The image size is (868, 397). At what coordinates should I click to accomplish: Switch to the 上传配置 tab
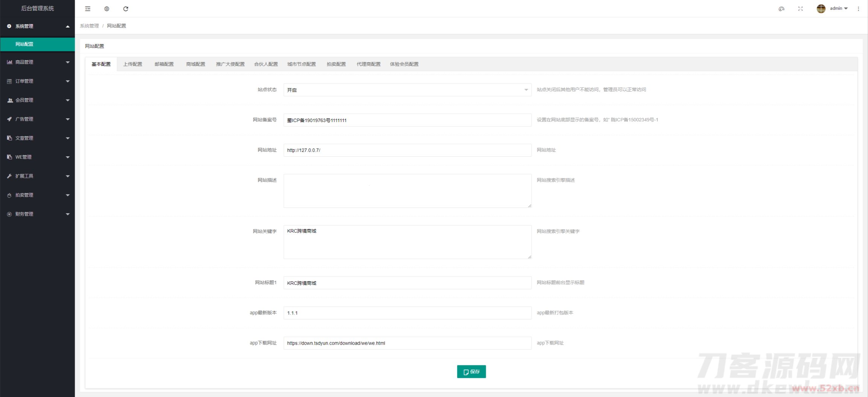[133, 64]
